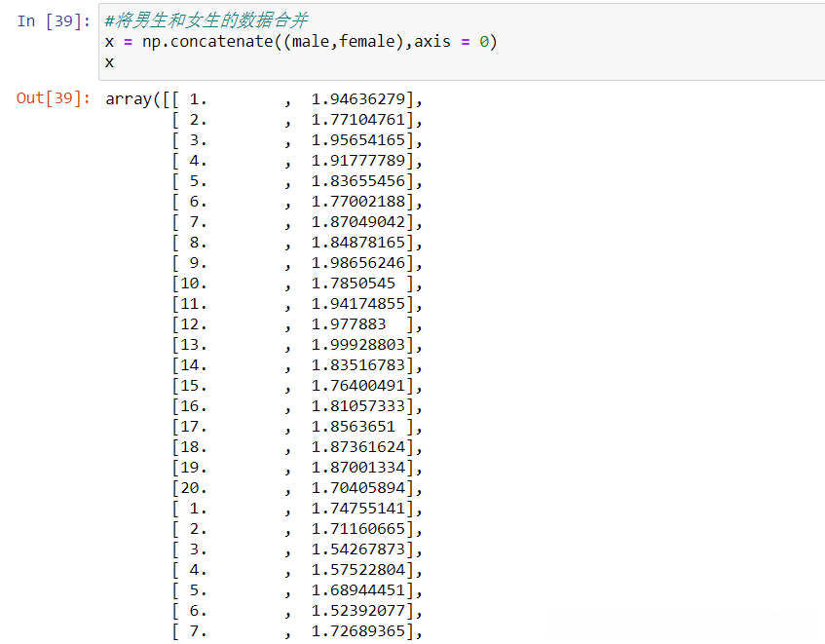Viewport: 825px width, 644px height.
Task: Click the value 1.7850545 in row 10
Action: point(354,284)
